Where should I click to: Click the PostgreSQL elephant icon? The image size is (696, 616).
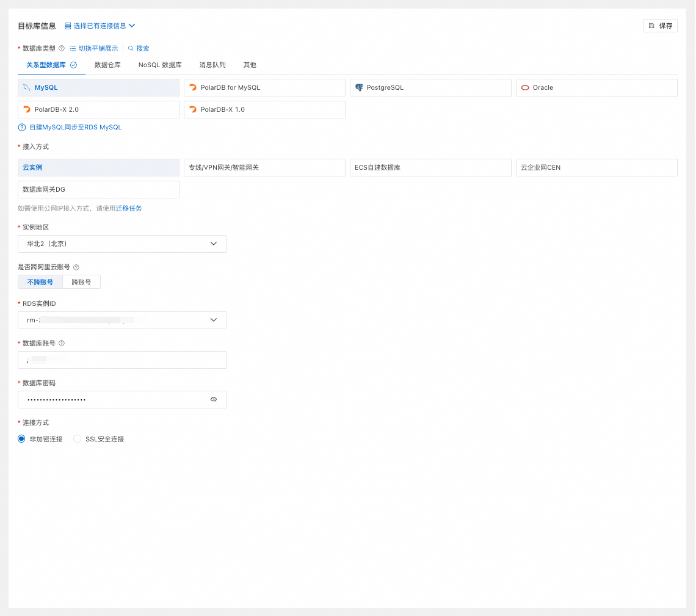click(x=358, y=87)
